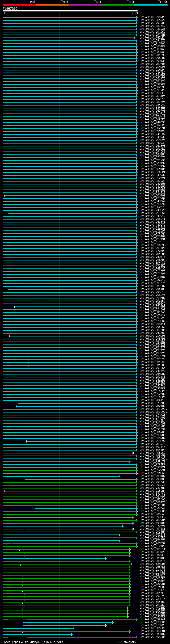Click the cyan ~100% identity legend segment

[151, 5]
